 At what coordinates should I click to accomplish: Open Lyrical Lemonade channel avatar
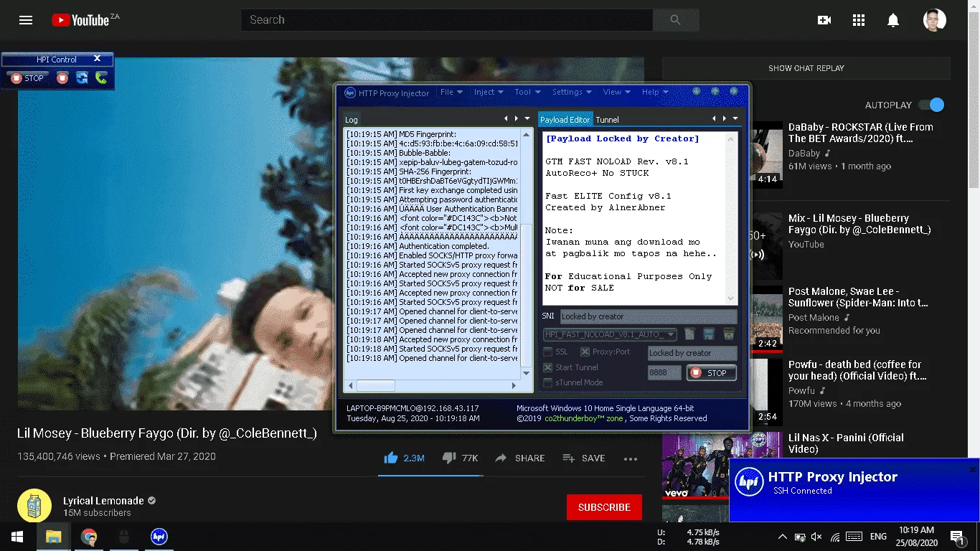[34, 506]
